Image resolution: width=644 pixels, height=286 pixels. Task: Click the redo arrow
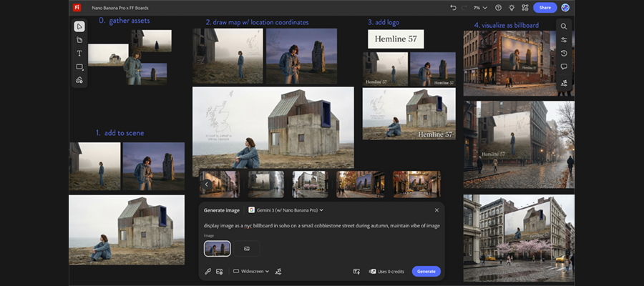[x=464, y=8]
